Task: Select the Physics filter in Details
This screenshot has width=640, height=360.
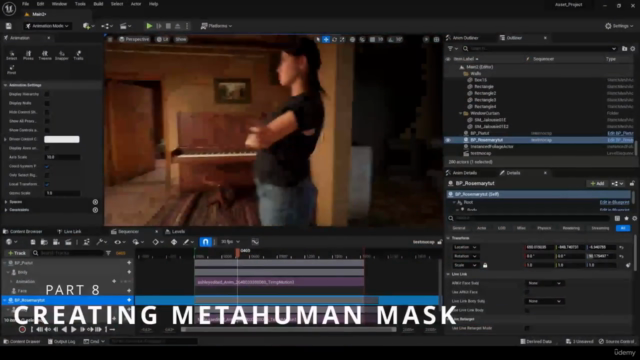Action: point(544,228)
